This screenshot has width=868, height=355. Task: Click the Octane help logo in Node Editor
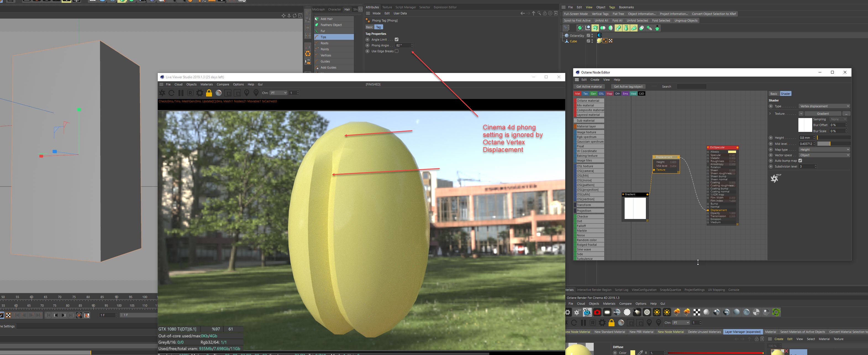(x=775, y=178)
